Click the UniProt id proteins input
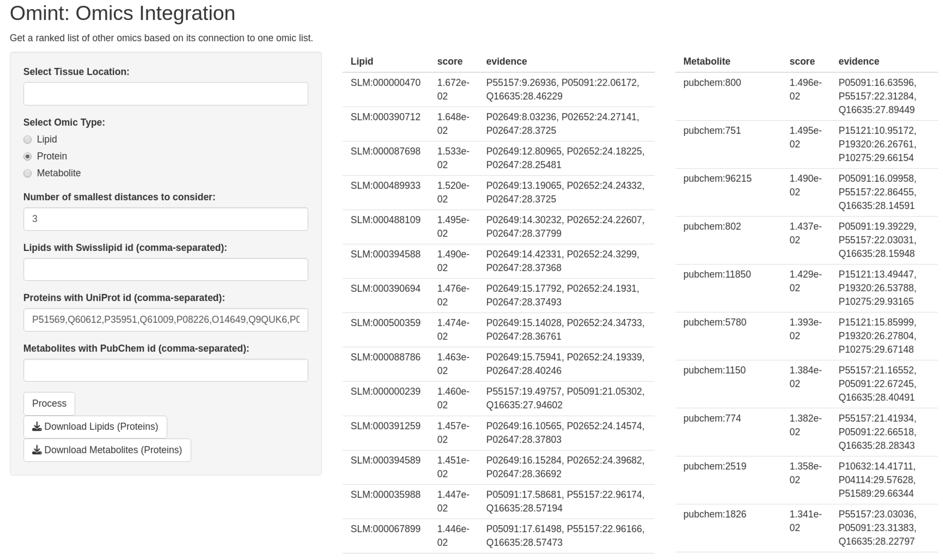 [166, 320]
